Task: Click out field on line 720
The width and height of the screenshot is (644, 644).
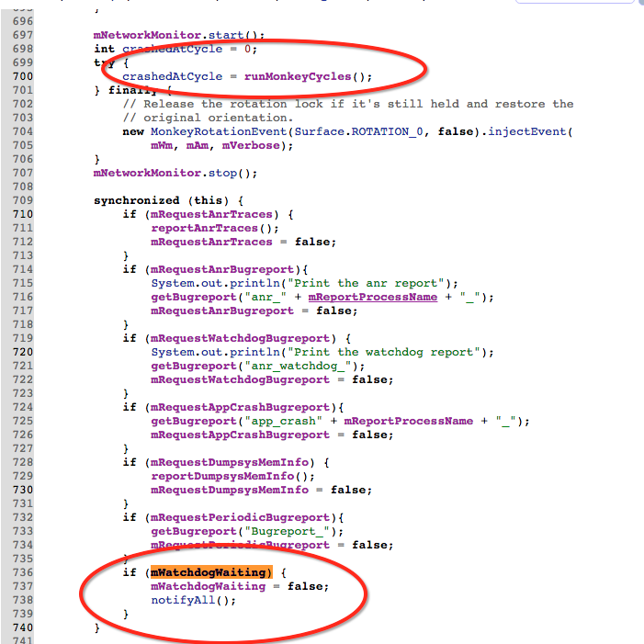Action: coord(211,353)
